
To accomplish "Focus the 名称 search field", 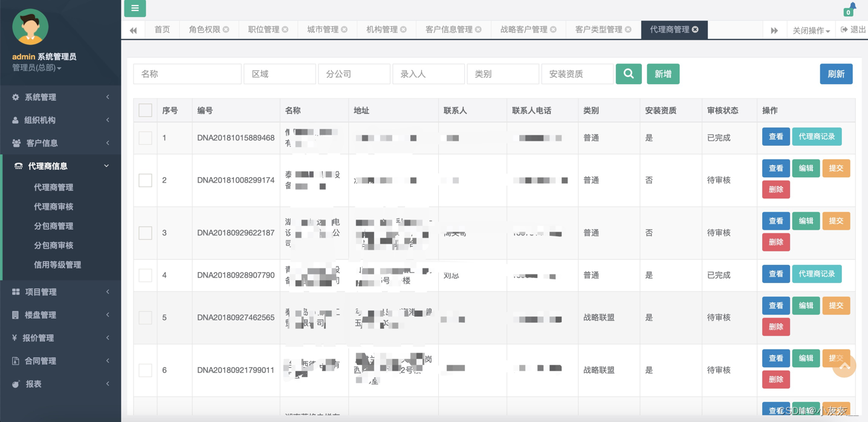I will coord(187,74).
